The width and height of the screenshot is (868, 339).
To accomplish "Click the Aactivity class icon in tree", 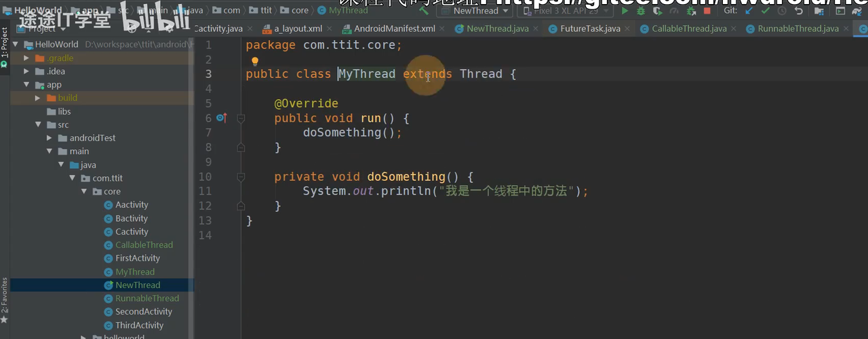I will pyautogui.click(x=108, y=205).
